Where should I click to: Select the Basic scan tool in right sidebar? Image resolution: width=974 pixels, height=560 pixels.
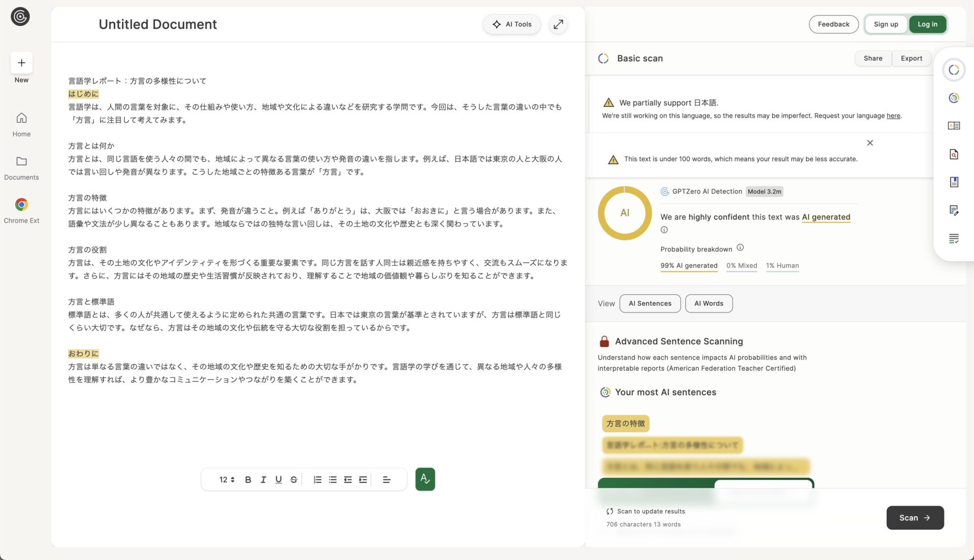(954, 69)
